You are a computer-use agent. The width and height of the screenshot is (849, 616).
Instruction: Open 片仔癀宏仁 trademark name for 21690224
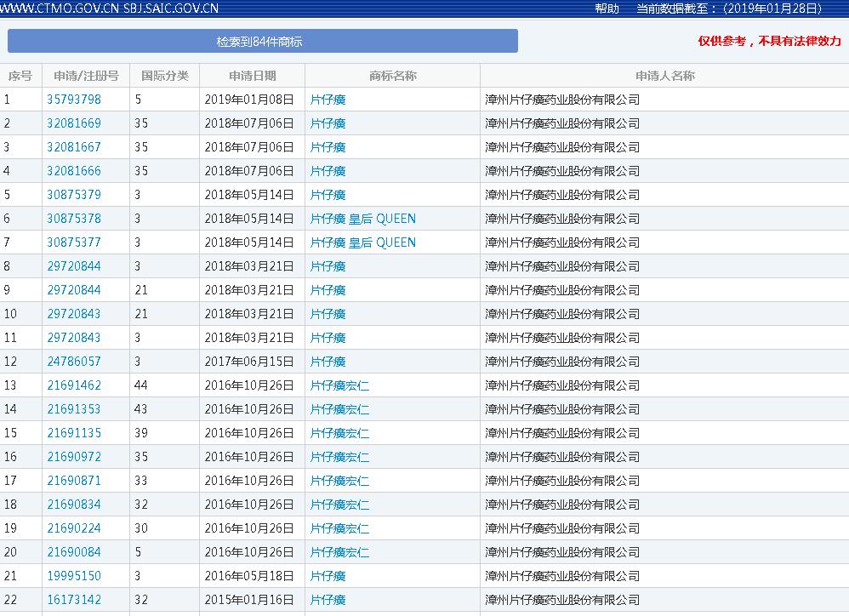pos(340,528)
